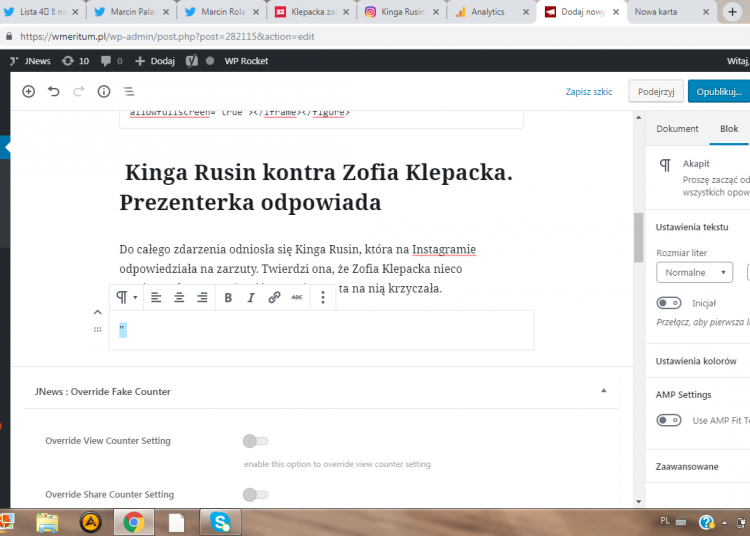Apply bold formatting to paragraph
Screen dimensions: 750x536
click(x=228, y=297)
